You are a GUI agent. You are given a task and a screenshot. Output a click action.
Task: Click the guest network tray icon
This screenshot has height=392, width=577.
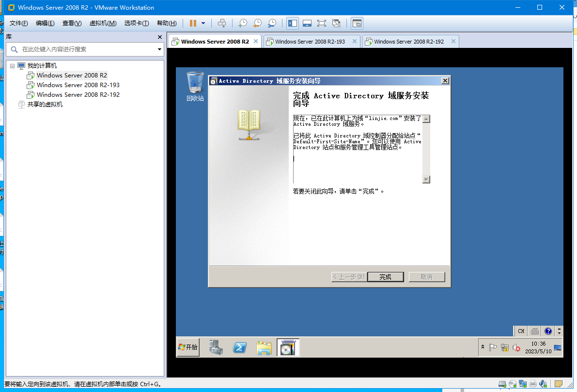(505, 347)
